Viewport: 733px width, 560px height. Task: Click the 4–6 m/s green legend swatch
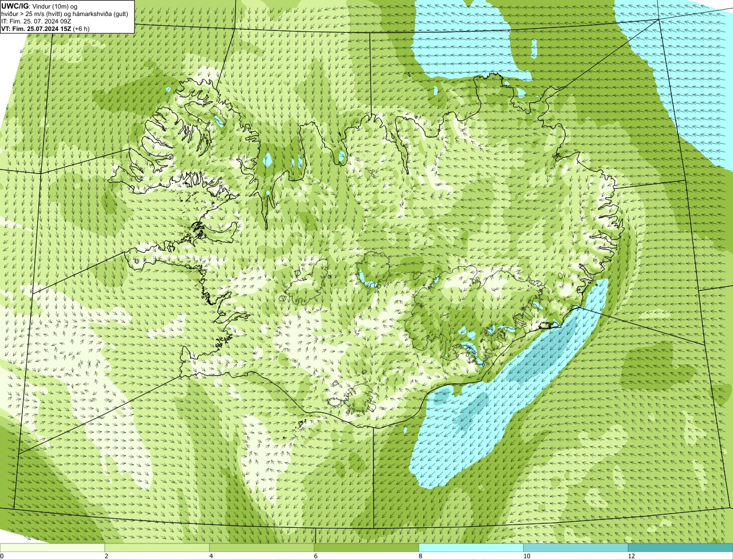[x=262, y=548]
